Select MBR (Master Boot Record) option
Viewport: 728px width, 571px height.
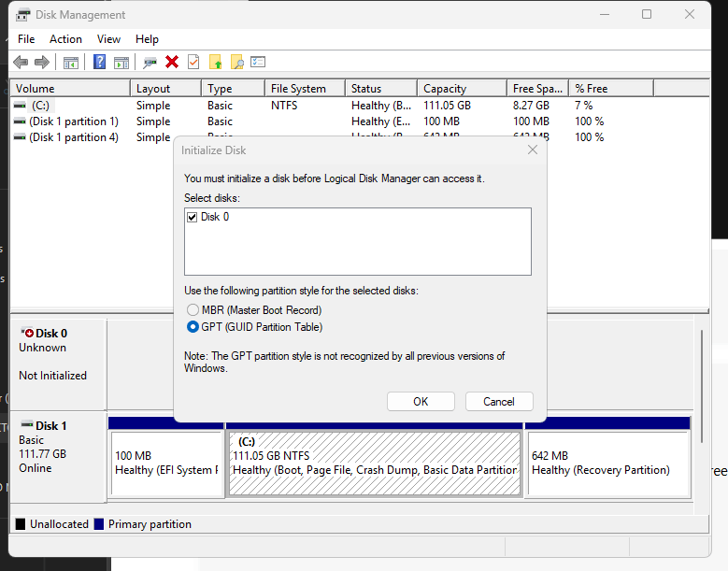[x=193, y=310]
